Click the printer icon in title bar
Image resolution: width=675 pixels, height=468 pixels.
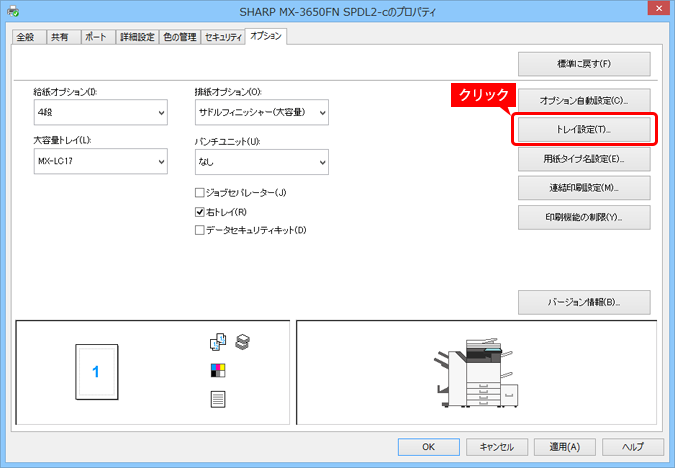pyautogui.click(x=13, y=11)
